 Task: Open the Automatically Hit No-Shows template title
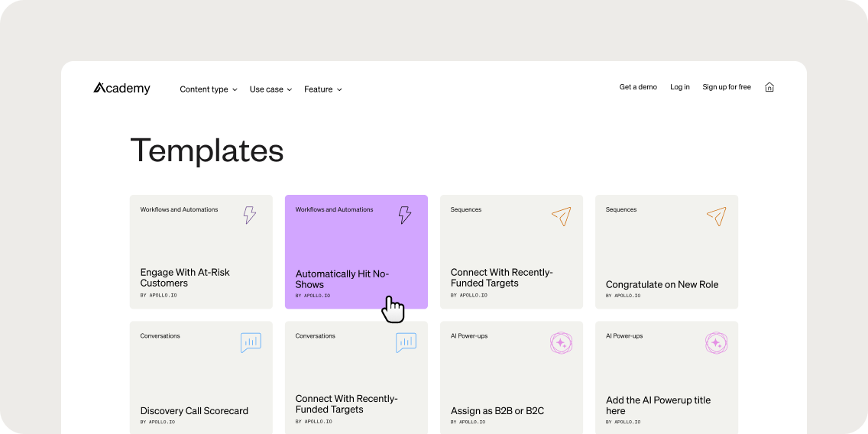(342, 279)
